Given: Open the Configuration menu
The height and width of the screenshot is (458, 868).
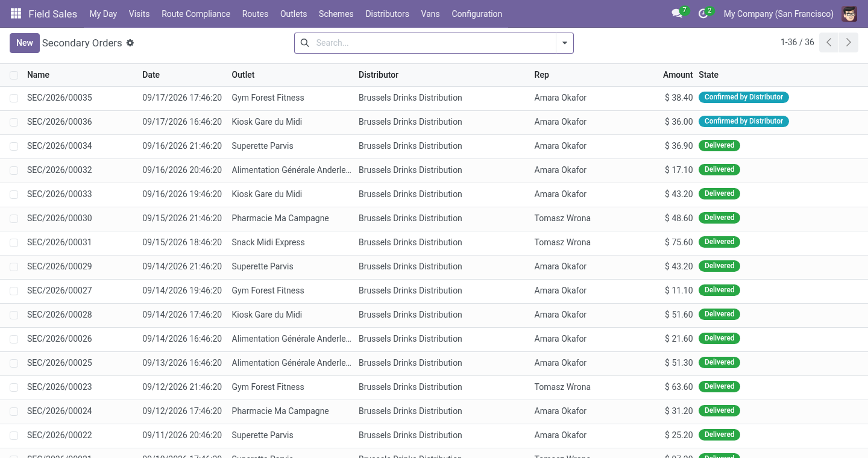Looking at the screenshot, I should 477,14.
